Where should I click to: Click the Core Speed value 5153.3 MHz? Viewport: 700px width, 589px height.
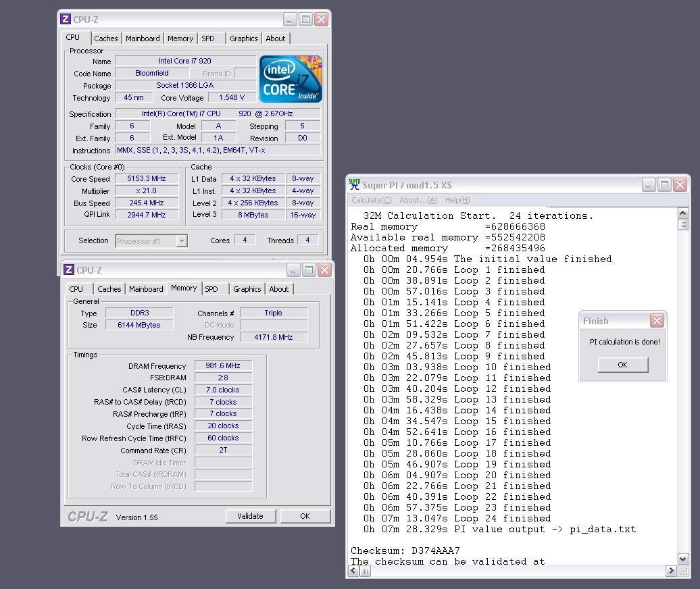(147, 178)
